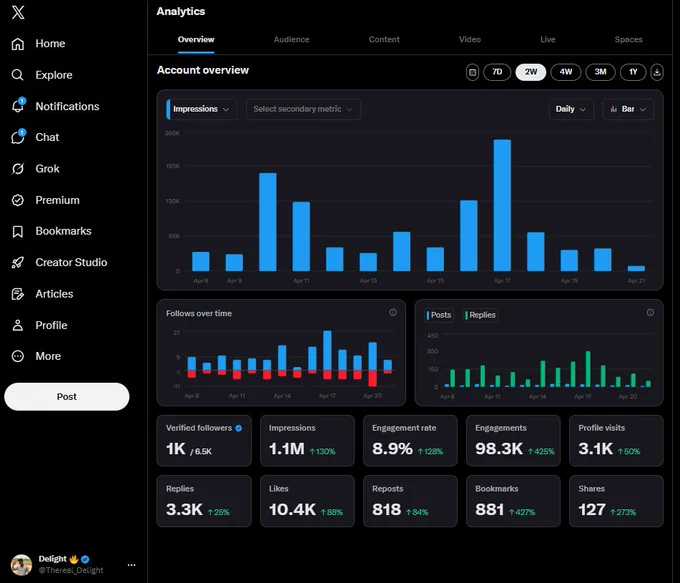Open the custom date range calendar icon
680x583 pixels.
472,72
